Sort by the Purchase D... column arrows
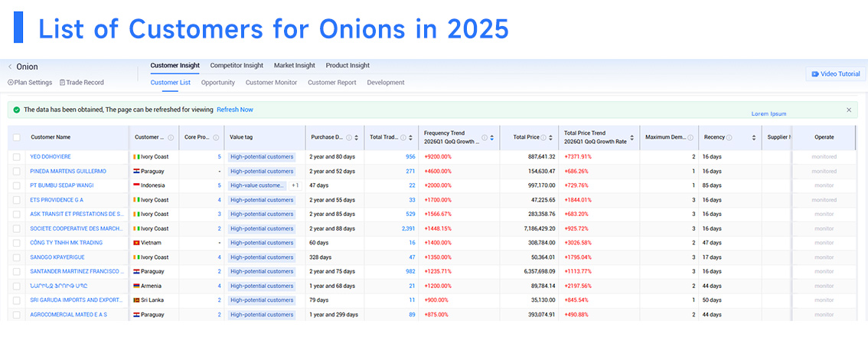 click(356, 137)
